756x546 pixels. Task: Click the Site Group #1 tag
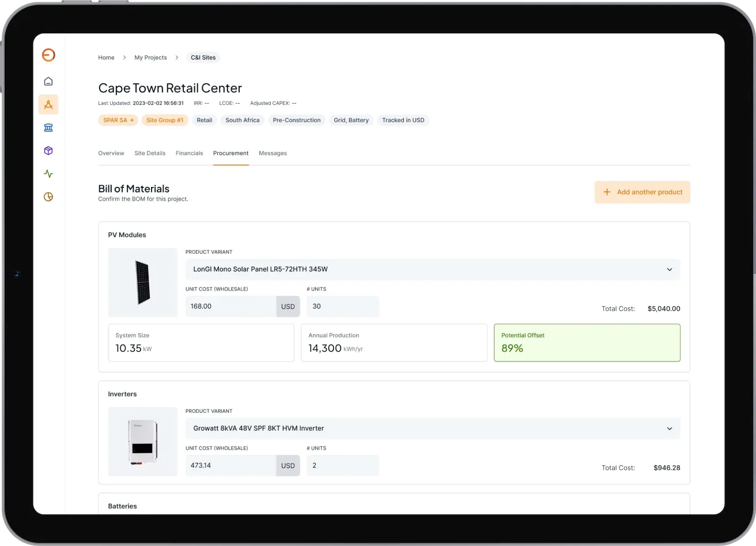[x=165, y=120]
